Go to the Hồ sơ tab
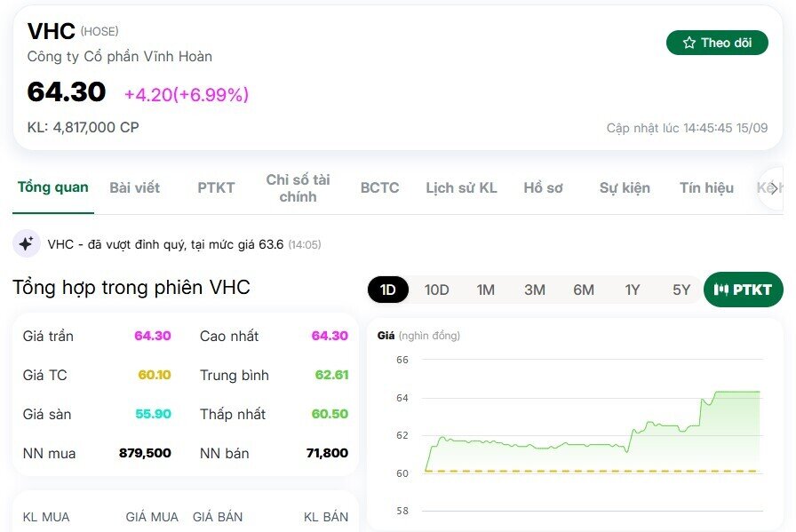Screen dimensions: 796x532 point(543,187)
